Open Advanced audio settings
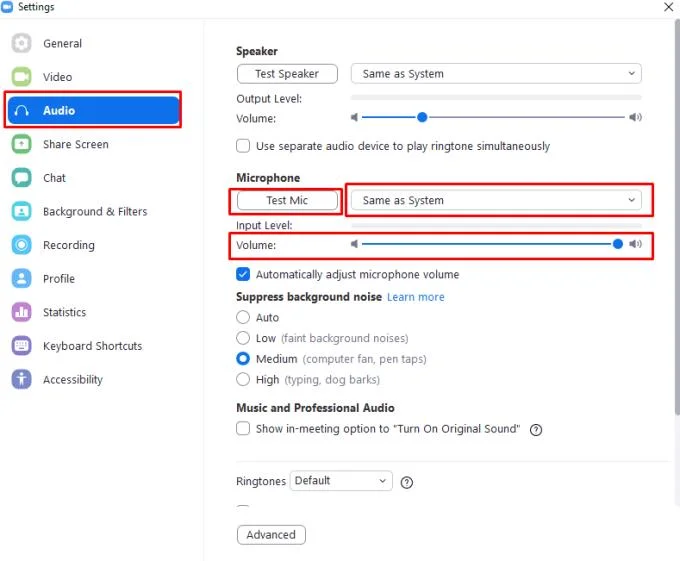This screenshot has height=561, width=680. 271,535
